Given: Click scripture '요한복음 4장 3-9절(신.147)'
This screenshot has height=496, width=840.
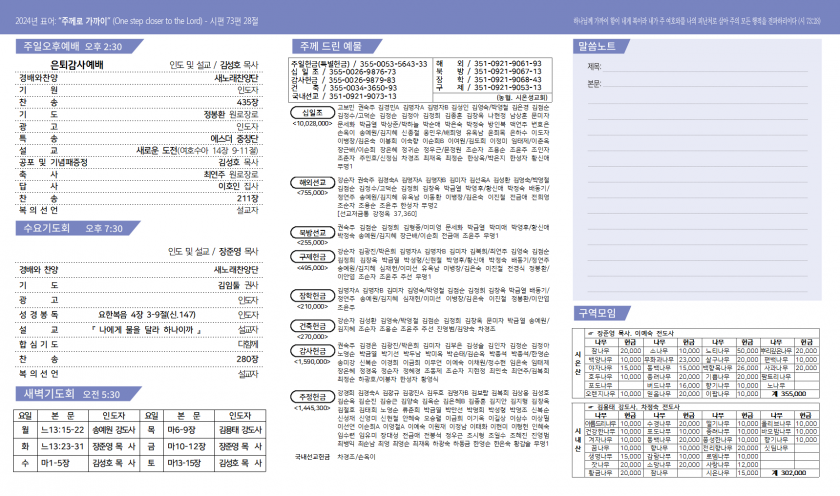Looking at the screenshot, I should click(147, 314).
